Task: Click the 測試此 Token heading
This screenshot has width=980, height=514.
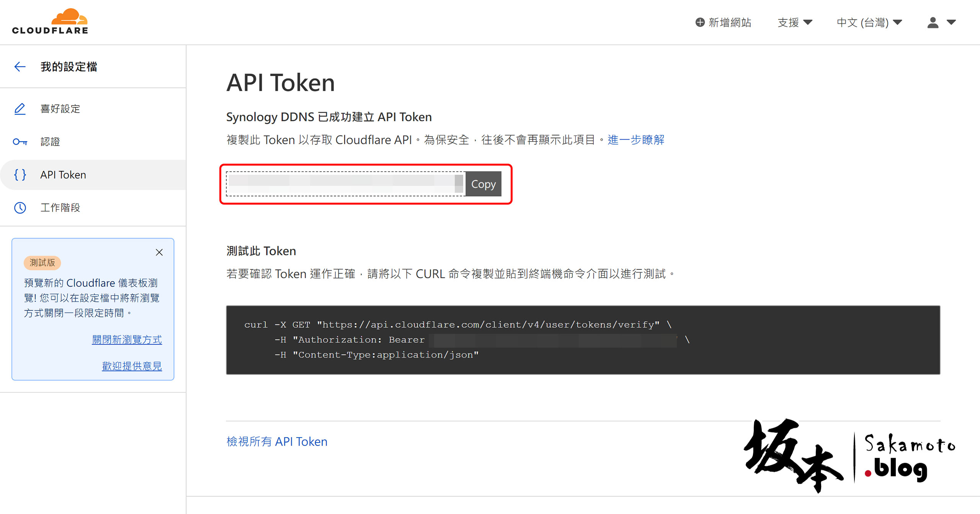Action: (x=261, y=251)
